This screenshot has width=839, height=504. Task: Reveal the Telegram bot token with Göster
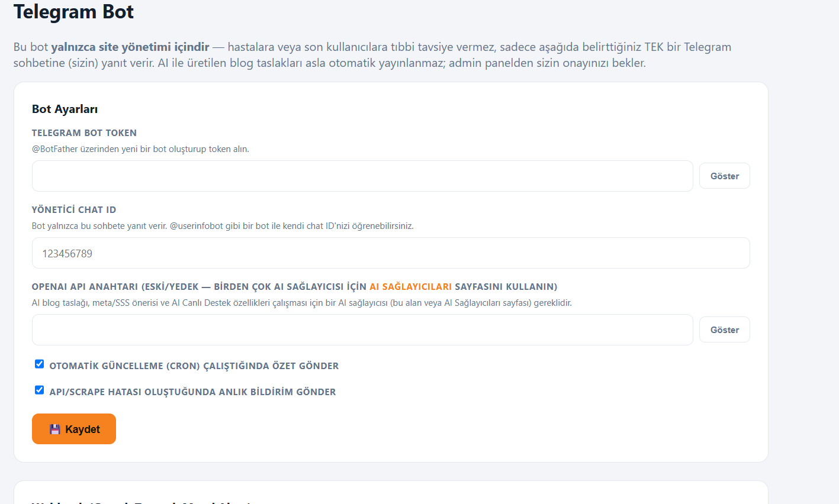tap(725, 176)
